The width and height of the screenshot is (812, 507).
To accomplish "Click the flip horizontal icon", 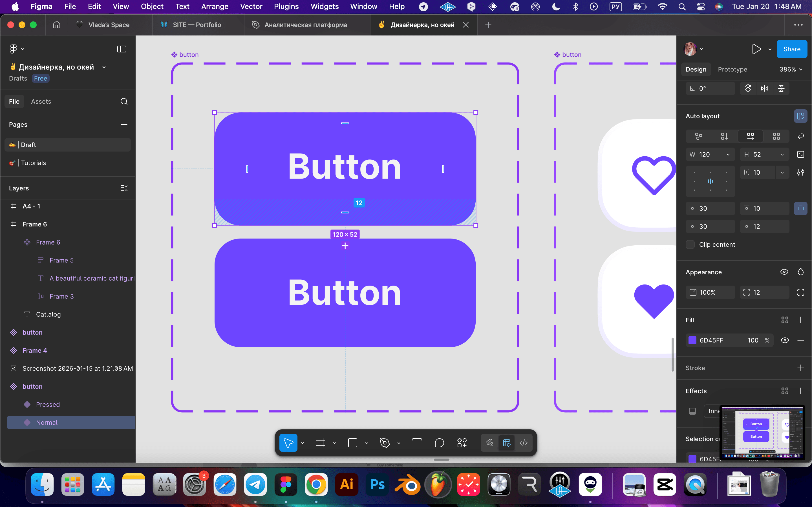I will click(764, 88).
